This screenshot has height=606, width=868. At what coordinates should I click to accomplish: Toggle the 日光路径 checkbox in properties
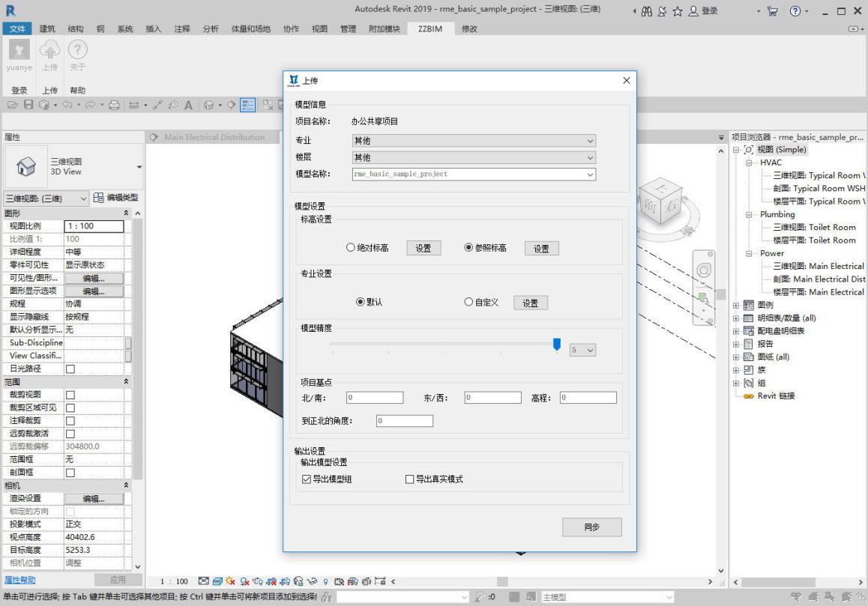pos(70,369)
